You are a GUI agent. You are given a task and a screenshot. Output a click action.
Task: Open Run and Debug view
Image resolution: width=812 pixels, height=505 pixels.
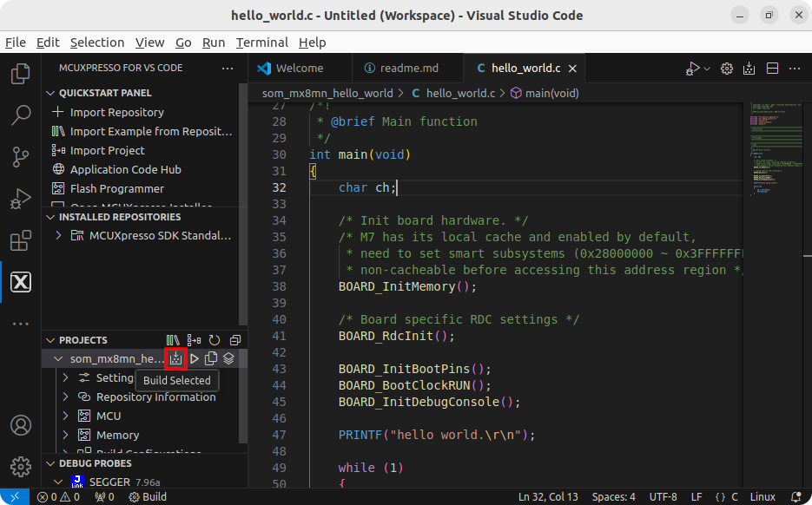(x=21, y=199)
